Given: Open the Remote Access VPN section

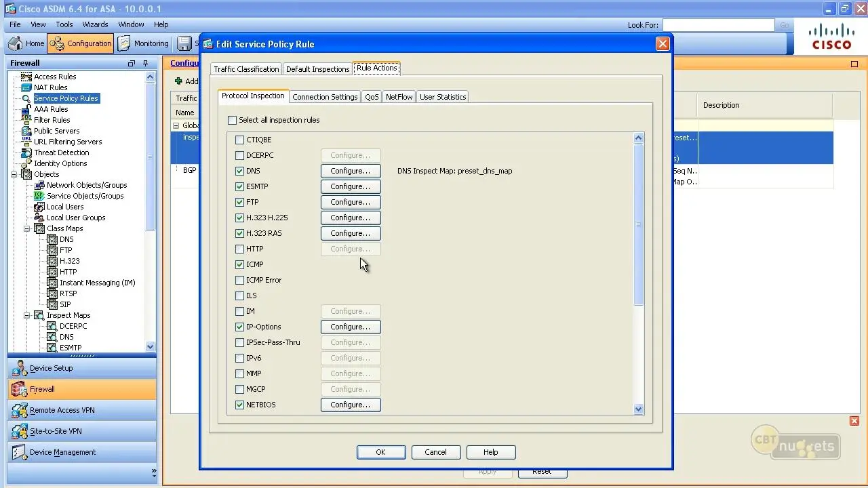Looking at the screenshot, I should [82, 410].
